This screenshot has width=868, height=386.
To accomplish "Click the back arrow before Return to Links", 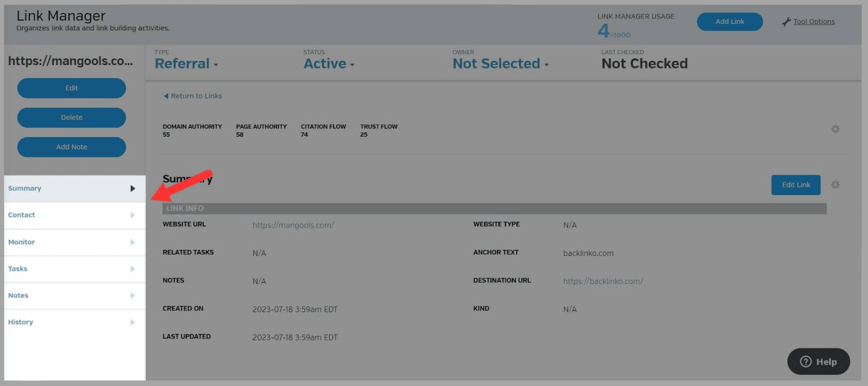I will coord(166,96).
